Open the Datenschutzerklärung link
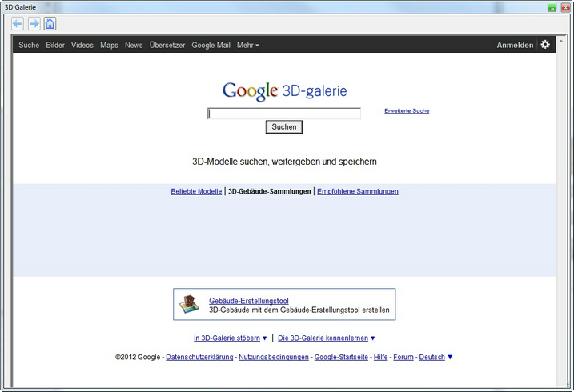 pos(199,357)
